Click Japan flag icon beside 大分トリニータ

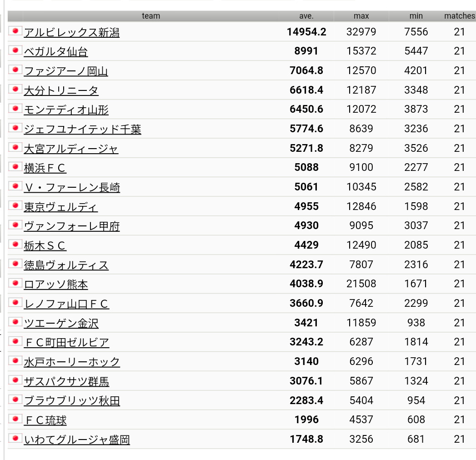pos(15,89)
